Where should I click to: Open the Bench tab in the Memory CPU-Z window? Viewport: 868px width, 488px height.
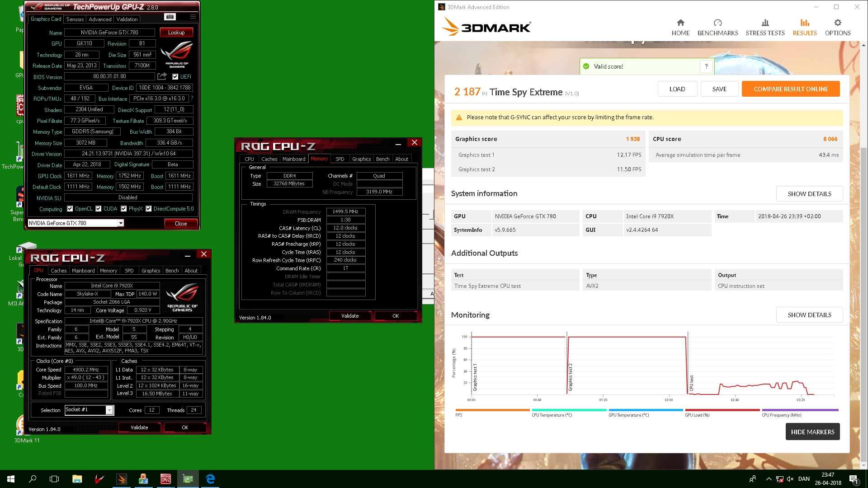tap(383, 159)
